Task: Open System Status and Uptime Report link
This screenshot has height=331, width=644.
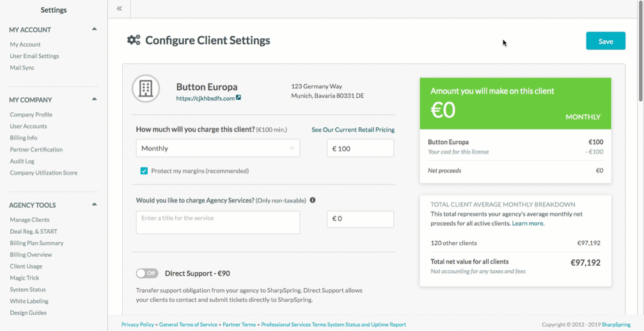Action: (366, 325)
